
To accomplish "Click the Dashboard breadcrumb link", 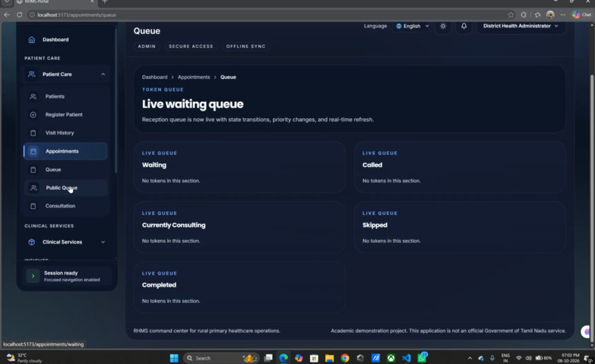I will point(154,77).
